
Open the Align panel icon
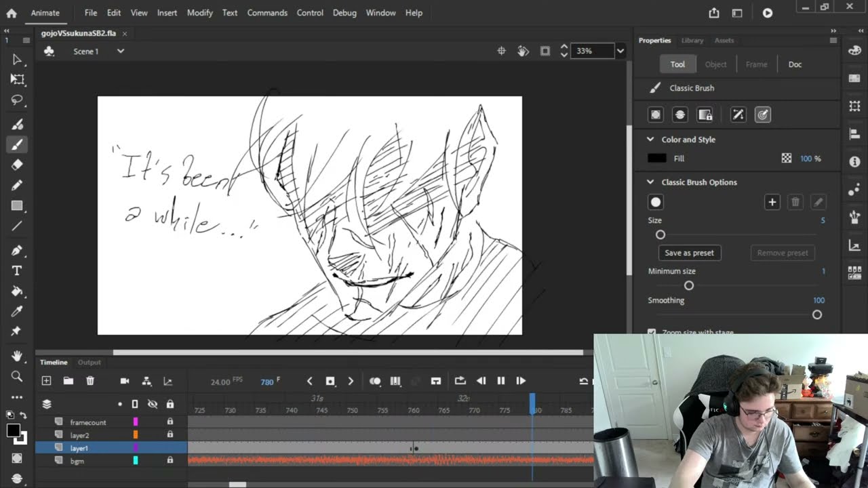[854, 134]
